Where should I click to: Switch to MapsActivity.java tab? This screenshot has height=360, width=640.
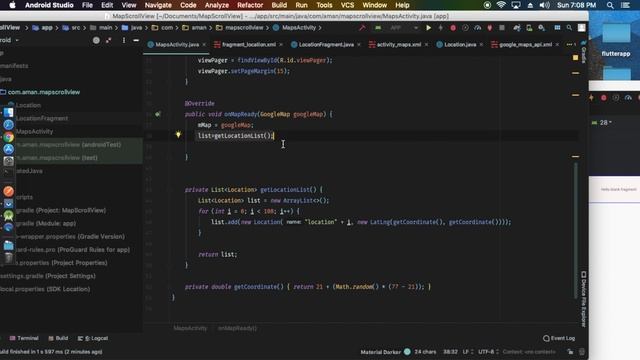tap(177, 44)
